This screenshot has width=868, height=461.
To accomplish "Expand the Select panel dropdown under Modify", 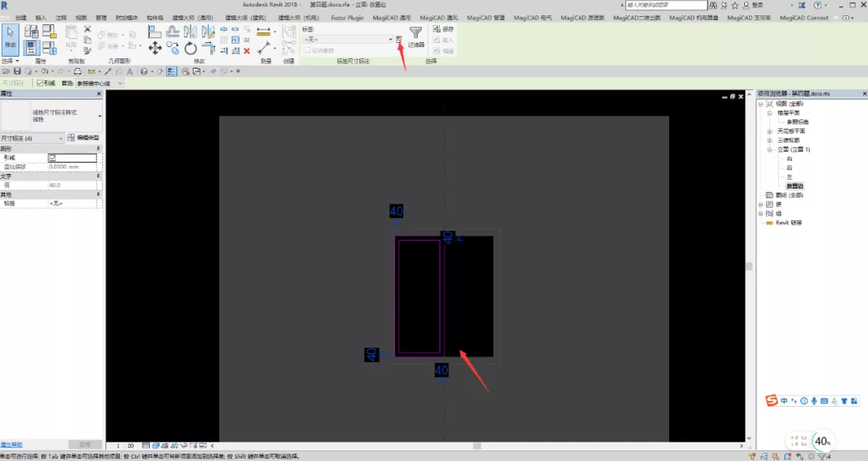I will (x=10, y=61).
